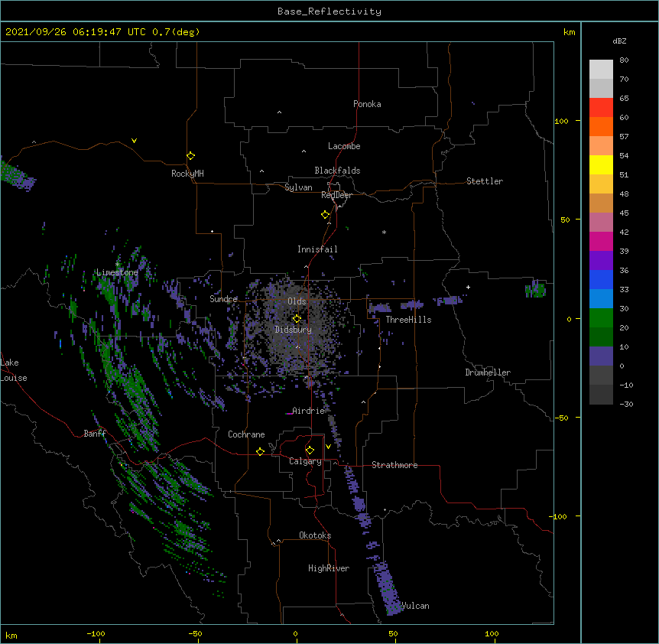This screenshot has width=659, height=644.
Task: Click the Sundre label
Action: coord(223,299)
